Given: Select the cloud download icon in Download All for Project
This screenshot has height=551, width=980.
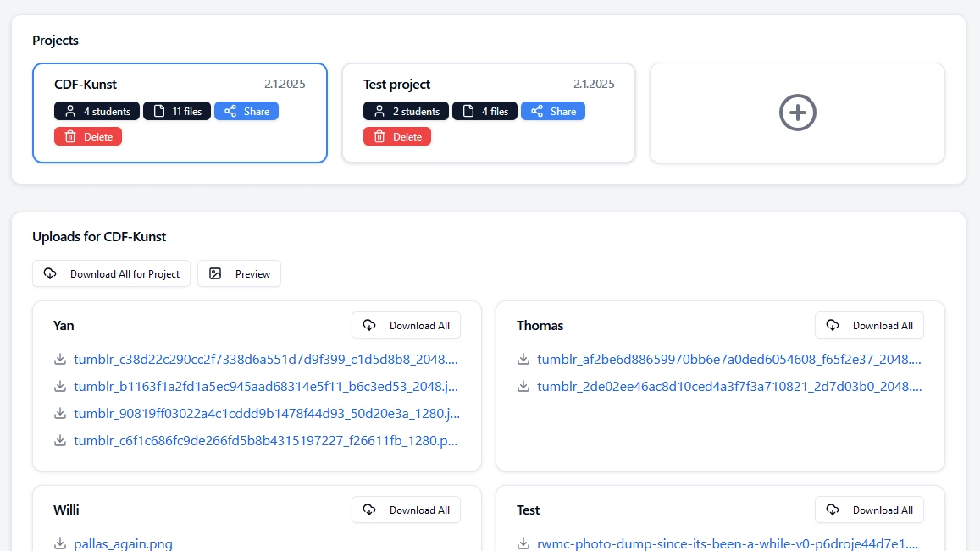Looking at the screenshot, I should point(49,273).
